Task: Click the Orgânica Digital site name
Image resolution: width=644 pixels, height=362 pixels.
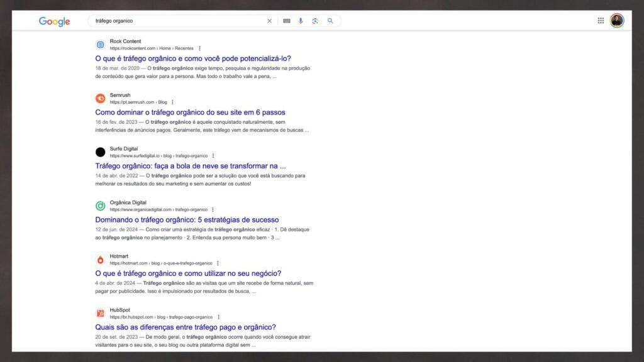Action: (128, 203)
